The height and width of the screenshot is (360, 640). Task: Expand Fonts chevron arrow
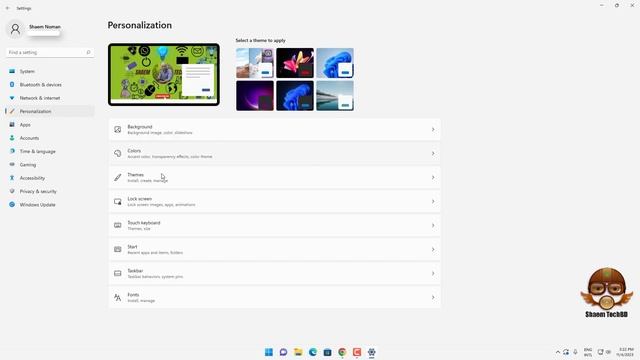[433, 298]
